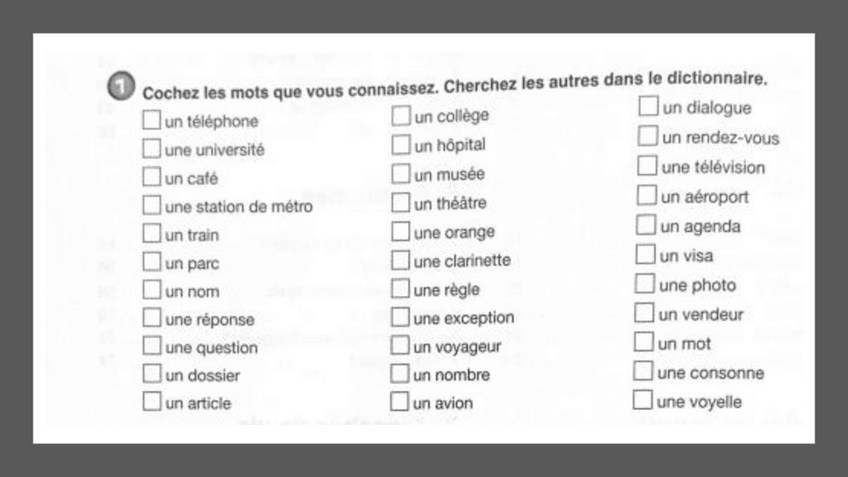Tick the "un hôpital" box
The width and height of the screenshot is (848, 477).
[x=400, y=145]
